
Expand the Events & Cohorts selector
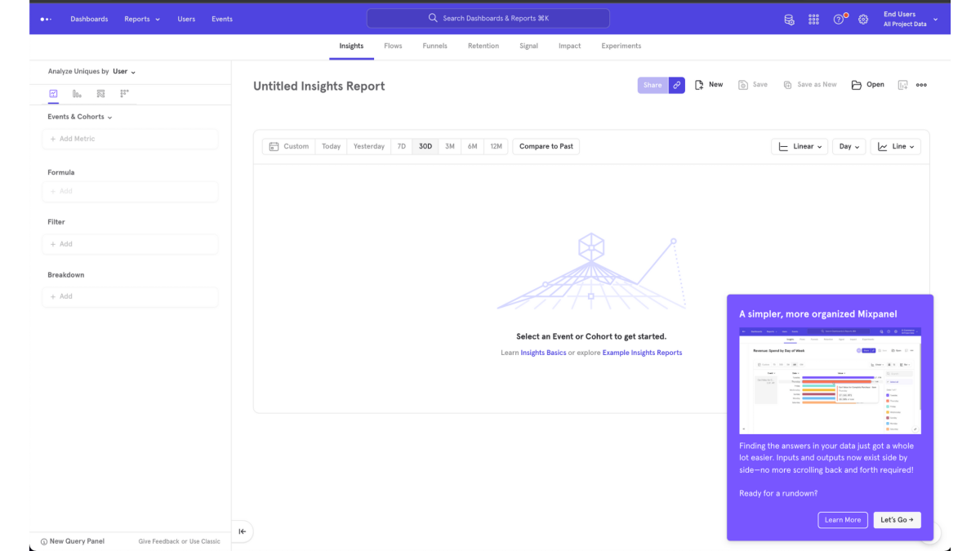[x=80, y=117]
